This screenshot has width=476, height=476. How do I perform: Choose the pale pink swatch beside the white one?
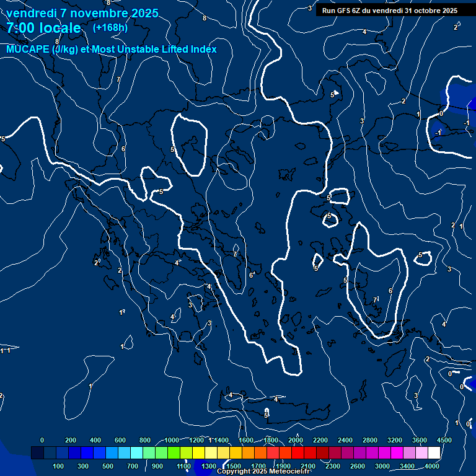point(421,452)
